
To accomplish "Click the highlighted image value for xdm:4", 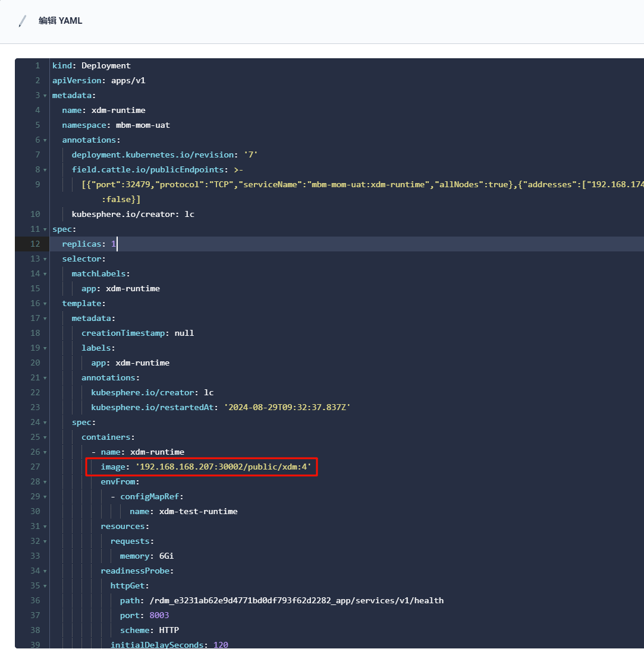I will (223, 467).
